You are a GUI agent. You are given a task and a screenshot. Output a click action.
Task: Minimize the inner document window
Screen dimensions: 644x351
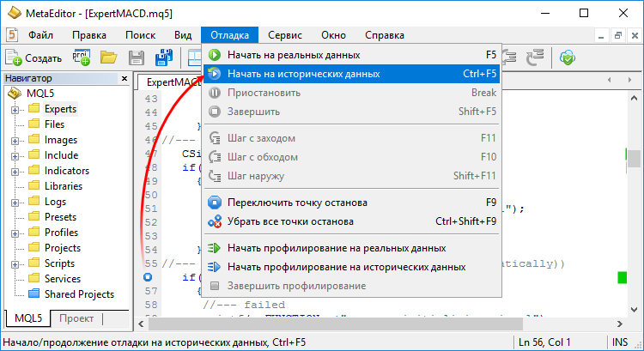click(601, 36)
